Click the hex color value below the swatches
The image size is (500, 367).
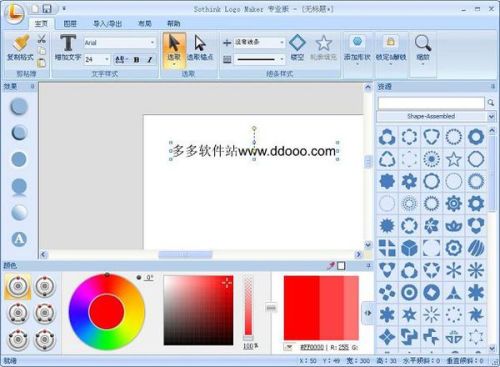pyautogui.click(x=312, y=347)
